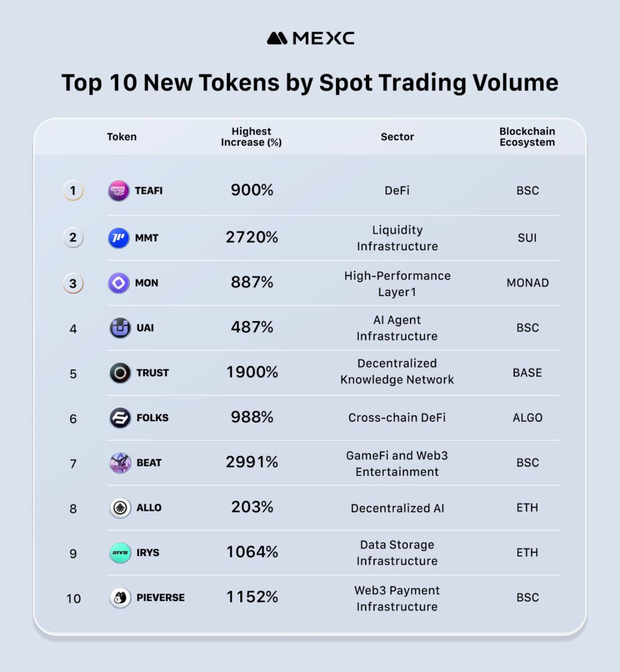Click the 2991% value for BEAT
Viewport: 620px width, 672px height.
pyautogui.click(x=252, y=462)
